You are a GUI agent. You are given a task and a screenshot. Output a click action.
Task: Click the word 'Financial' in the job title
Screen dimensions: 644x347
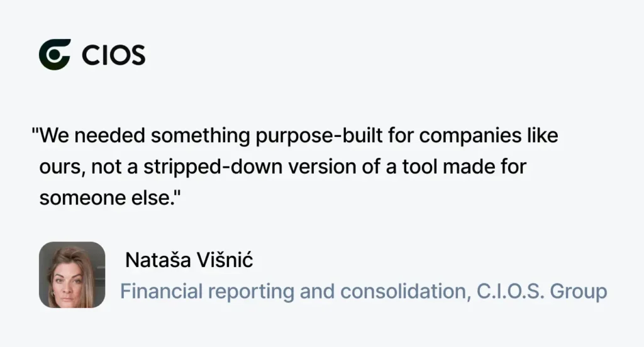tap(162, 291)
